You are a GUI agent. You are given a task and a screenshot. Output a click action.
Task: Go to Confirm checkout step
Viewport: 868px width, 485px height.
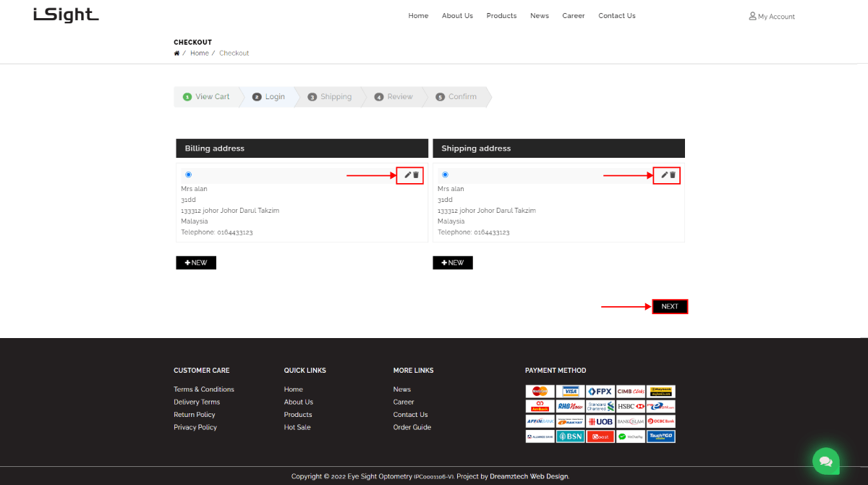[456, 97]
